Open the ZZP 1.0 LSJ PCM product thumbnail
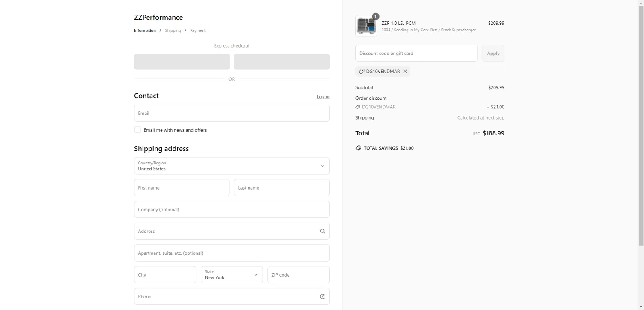The image size is (644, 310). [366, 26]
